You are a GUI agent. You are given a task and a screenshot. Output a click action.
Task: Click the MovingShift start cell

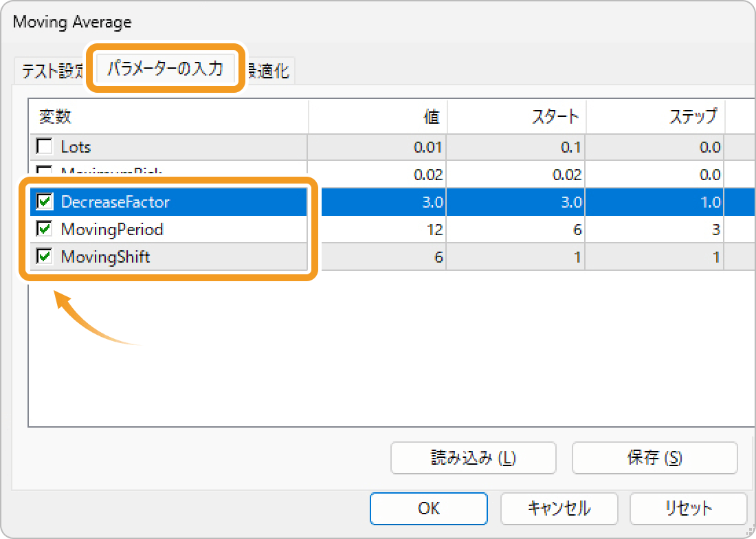[516, 258]
